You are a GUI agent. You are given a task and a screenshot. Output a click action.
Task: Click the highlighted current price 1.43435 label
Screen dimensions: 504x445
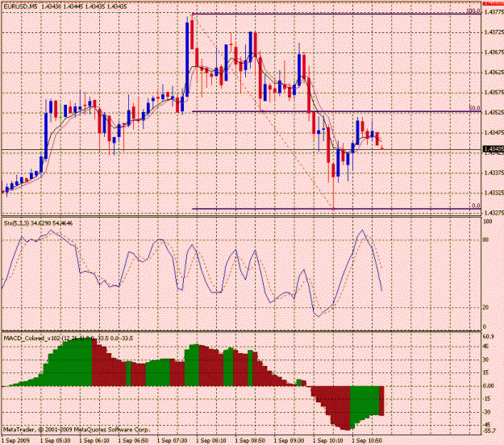click(x=494, y=149)
